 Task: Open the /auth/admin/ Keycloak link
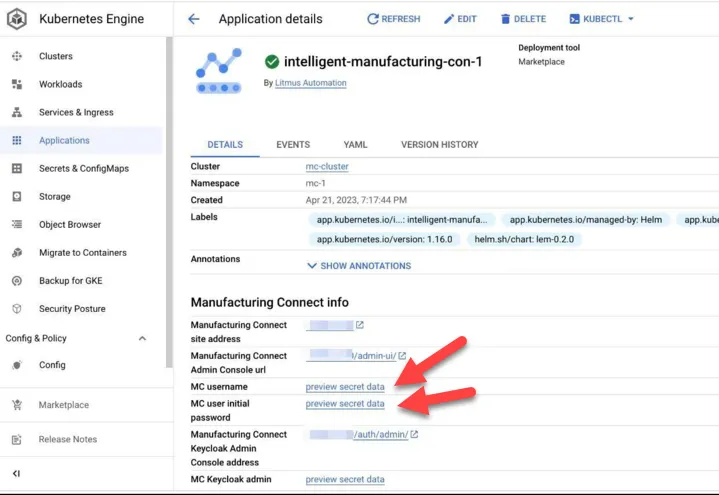point(357,434)
